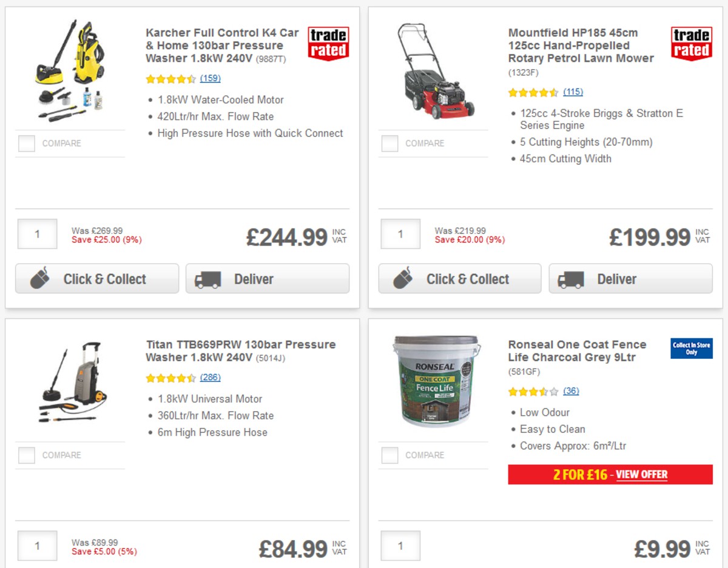Click the Trade Rated badge on Mountfield mower

[x=690, y=42]
